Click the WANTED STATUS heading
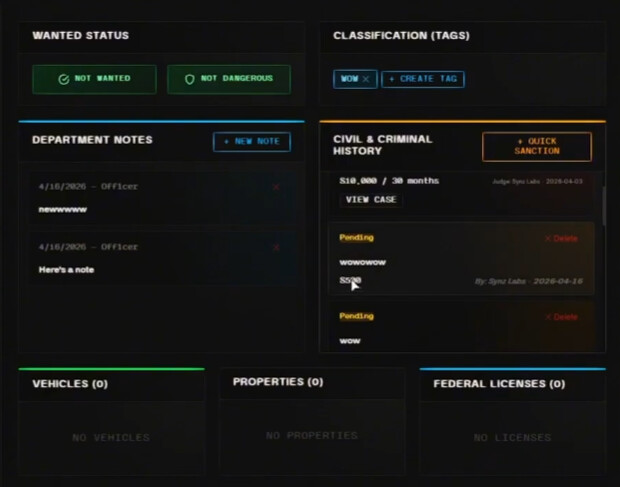 (81, 36)
